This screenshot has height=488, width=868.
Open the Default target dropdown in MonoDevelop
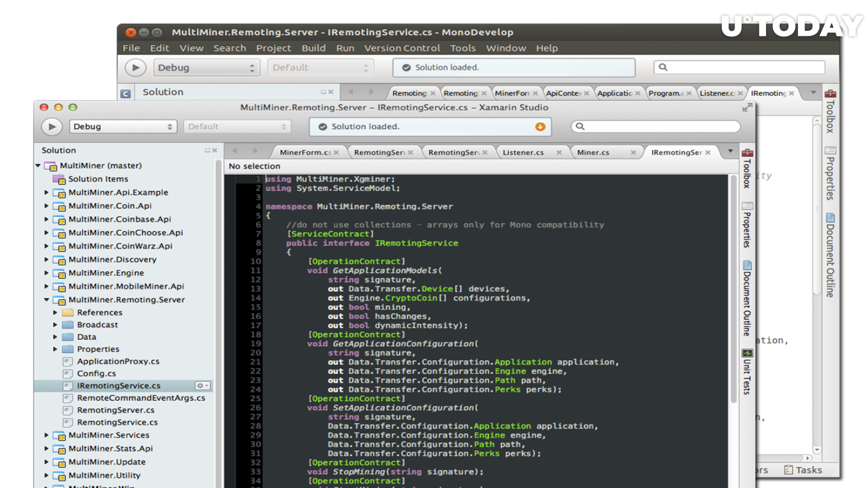click(x=320, y=68)
